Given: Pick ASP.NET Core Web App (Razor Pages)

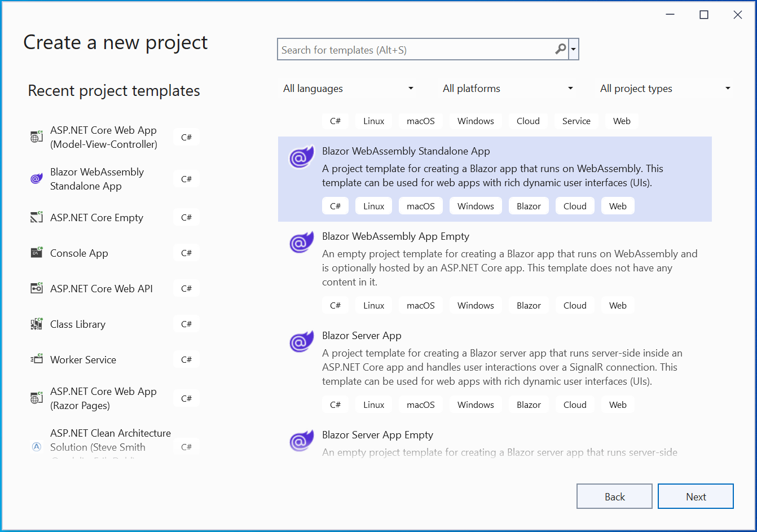Looking at the screenshot, I should click(x=115, y=398).
